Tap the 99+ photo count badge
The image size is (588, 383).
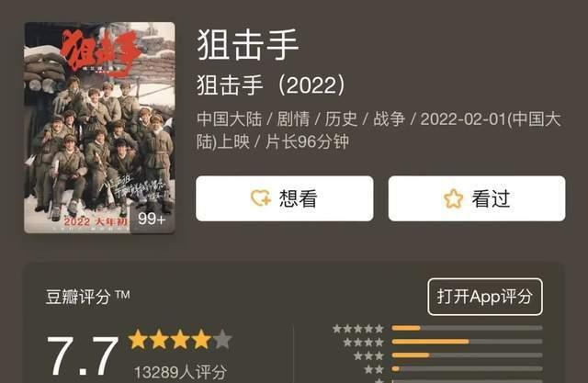[x=153, y=220]
